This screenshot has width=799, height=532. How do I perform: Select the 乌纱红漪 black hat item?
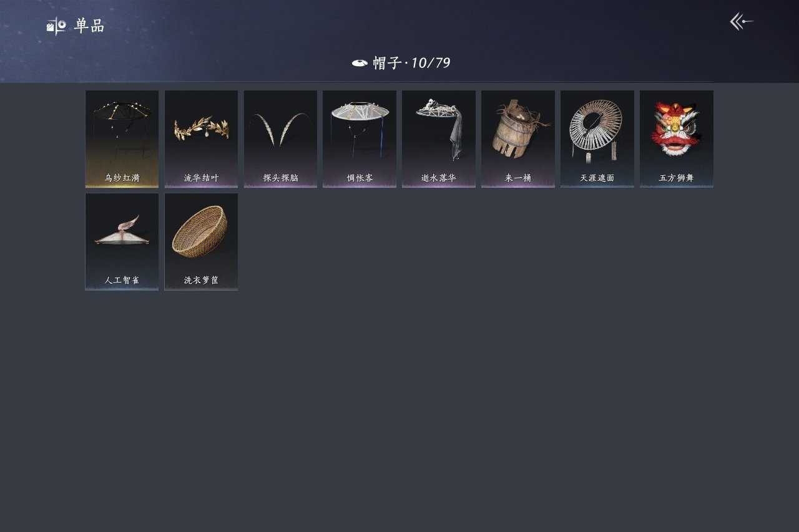(122, 138)
